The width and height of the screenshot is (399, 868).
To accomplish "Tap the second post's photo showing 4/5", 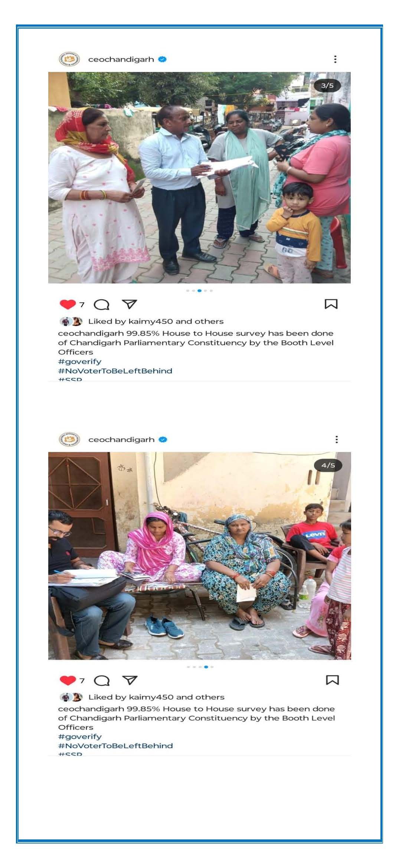I will (x=199, y=556).
